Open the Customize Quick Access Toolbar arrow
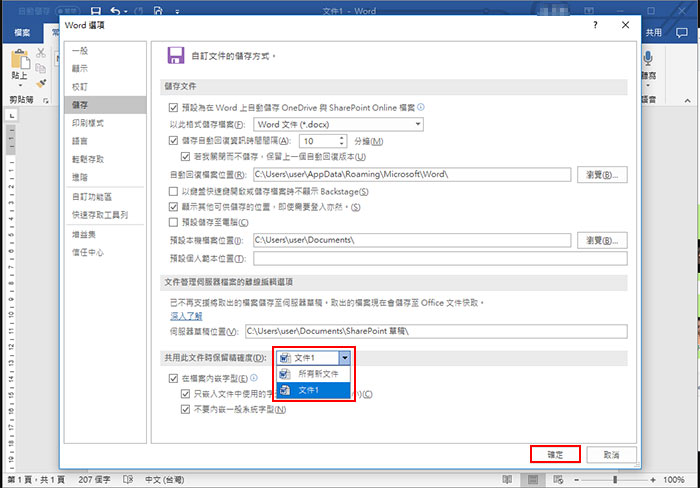 click(x=177, y=12)
